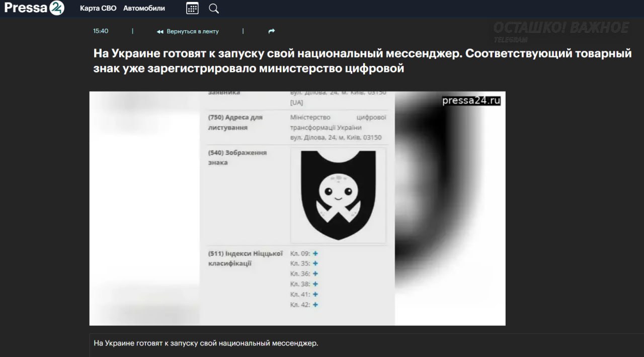Click the article caption text below image

(x=206, y=343)
